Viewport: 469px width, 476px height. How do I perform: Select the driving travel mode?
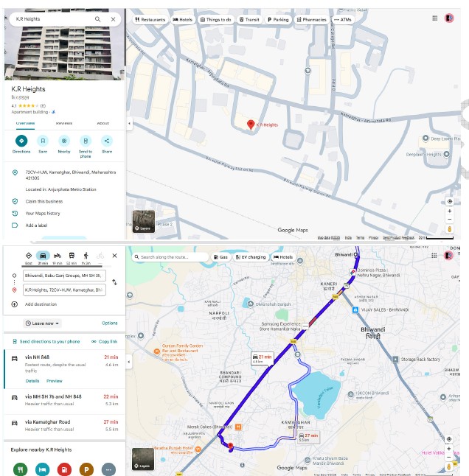43,256
